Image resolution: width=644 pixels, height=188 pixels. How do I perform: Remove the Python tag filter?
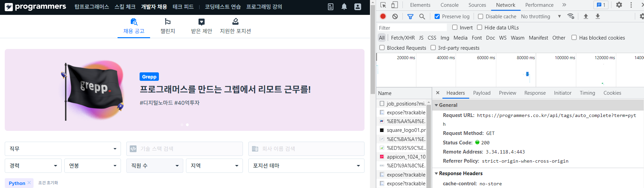29,183
